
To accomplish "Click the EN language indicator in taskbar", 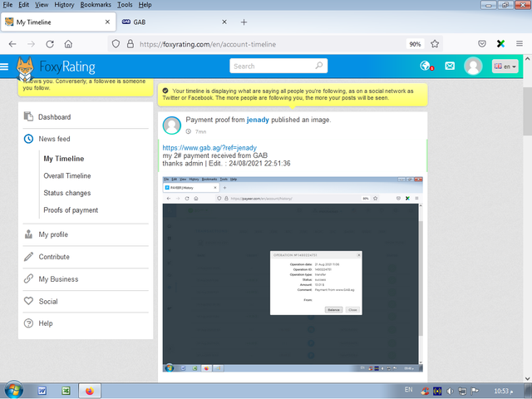I will (408, 390).
